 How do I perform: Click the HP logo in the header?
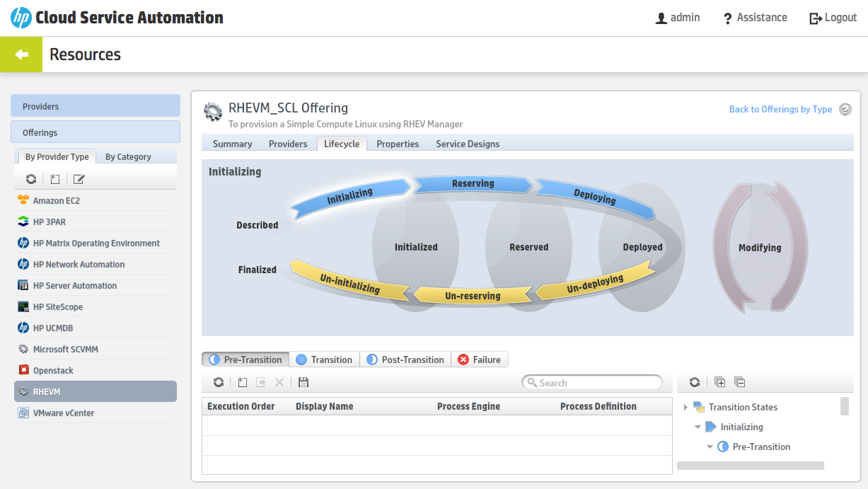coord(21,18)
